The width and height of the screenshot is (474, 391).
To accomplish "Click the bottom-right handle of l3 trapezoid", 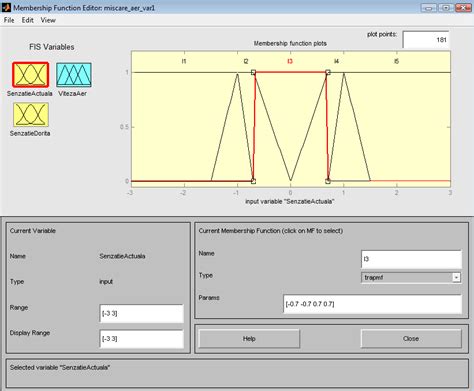I will [328, 181].
